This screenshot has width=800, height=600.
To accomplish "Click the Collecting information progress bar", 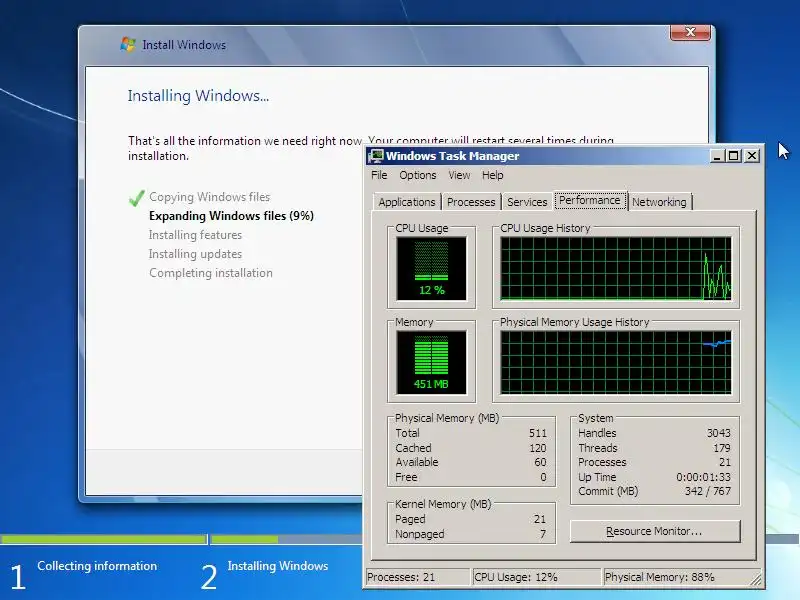I will [x=104, y=539].
